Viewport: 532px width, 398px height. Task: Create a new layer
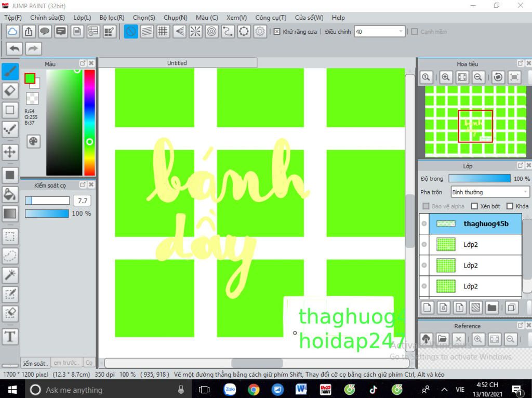427,308
